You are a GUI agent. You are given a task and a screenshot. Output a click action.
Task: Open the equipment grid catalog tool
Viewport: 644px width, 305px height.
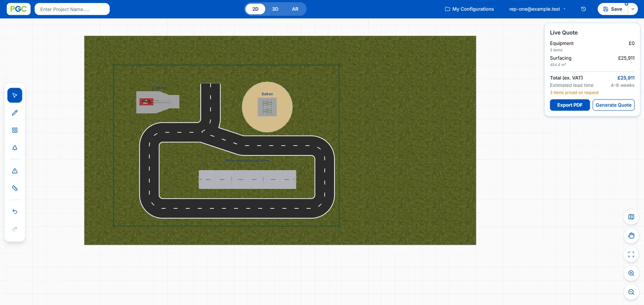point(15,130)
